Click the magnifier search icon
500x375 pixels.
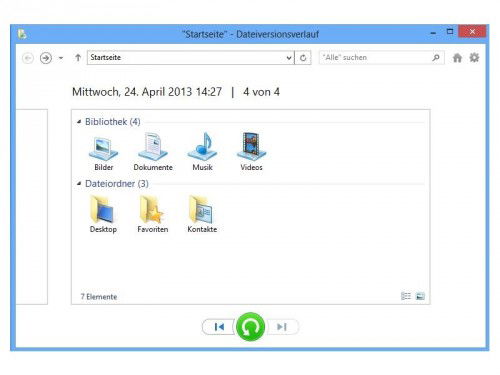tap(436, 58)
